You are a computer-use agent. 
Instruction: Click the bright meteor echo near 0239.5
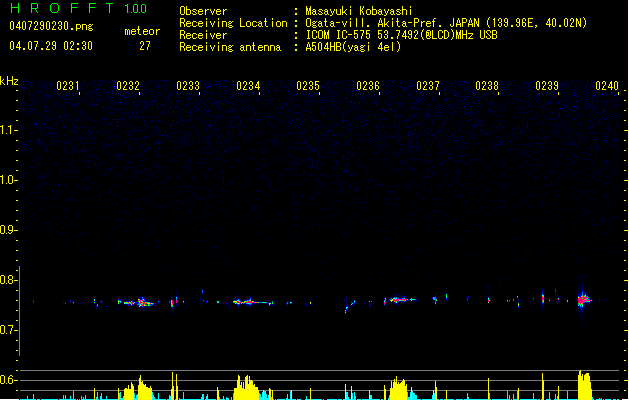[x=583, y=299]
